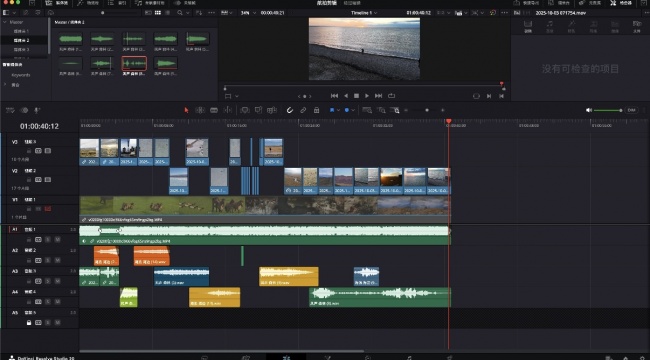Click the timeline zoom plus button

click(443, 110)
